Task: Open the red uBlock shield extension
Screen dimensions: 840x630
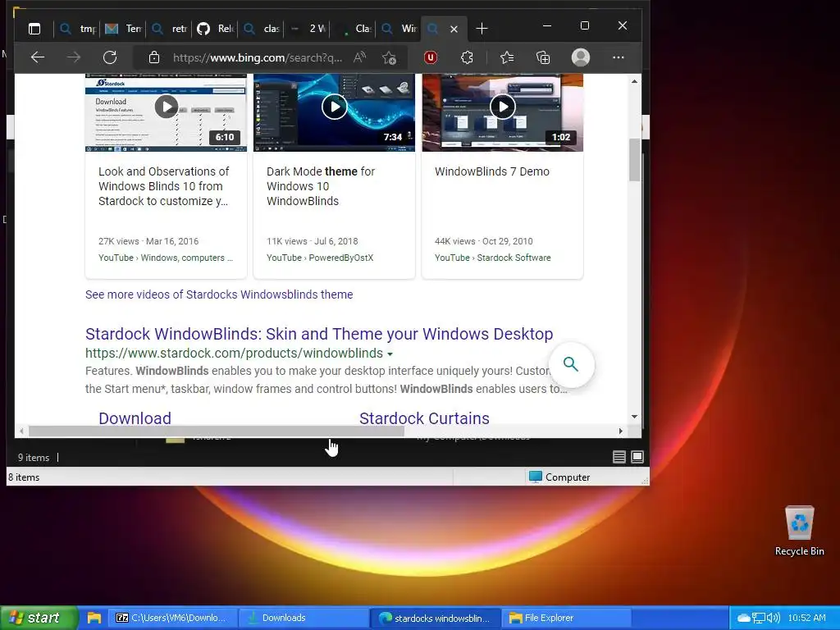Action: coord(431,57)
